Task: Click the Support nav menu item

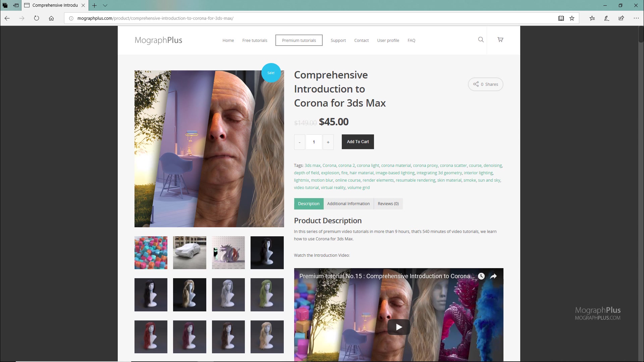Action: (338, 40)
